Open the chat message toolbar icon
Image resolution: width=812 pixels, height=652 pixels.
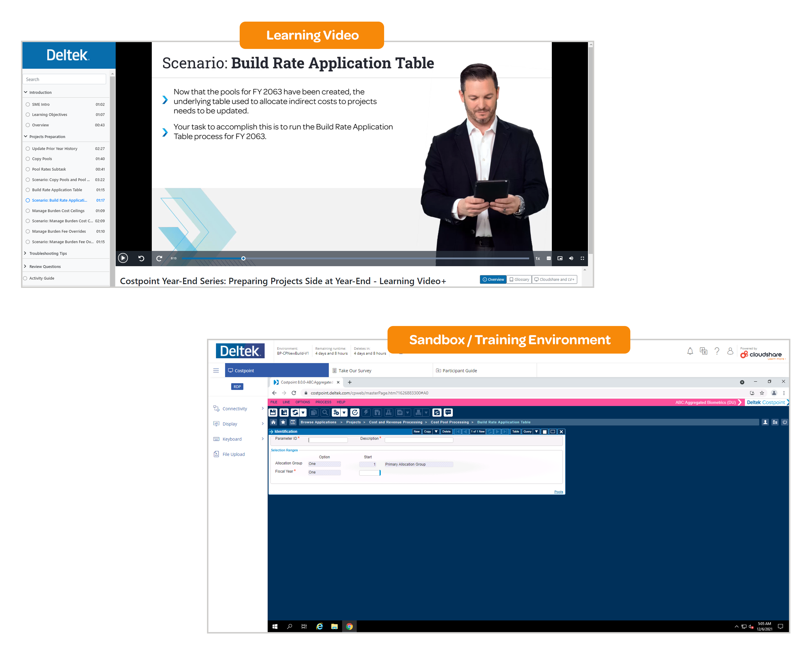pyautogui.click(x=448, y=413)
